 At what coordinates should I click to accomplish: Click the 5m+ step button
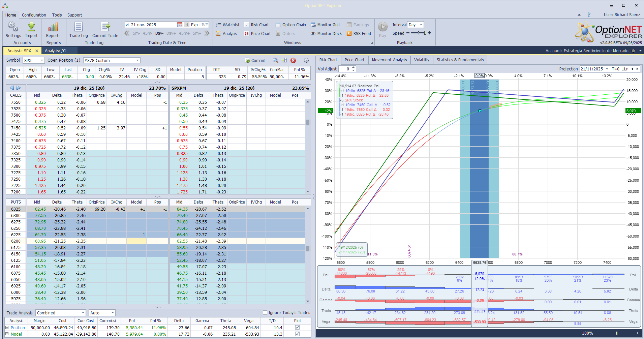197,33
